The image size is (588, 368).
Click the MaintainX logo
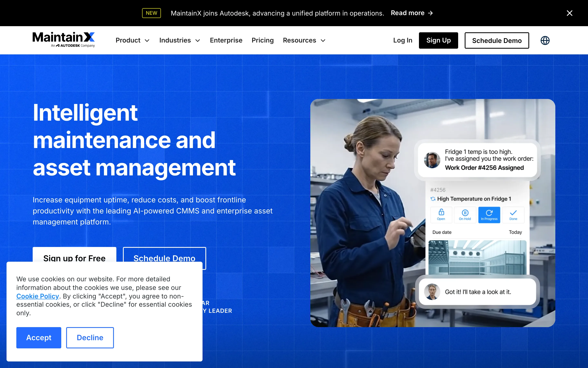(x=64, y=40)
